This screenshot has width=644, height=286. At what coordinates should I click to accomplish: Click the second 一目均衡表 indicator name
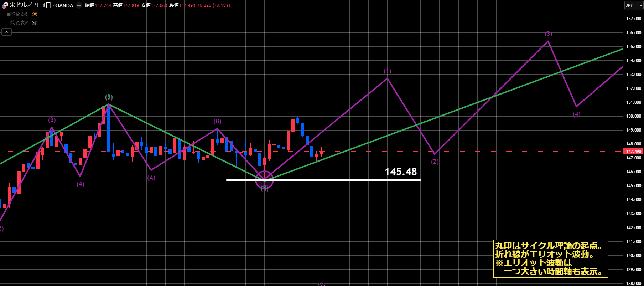(15, 23)
